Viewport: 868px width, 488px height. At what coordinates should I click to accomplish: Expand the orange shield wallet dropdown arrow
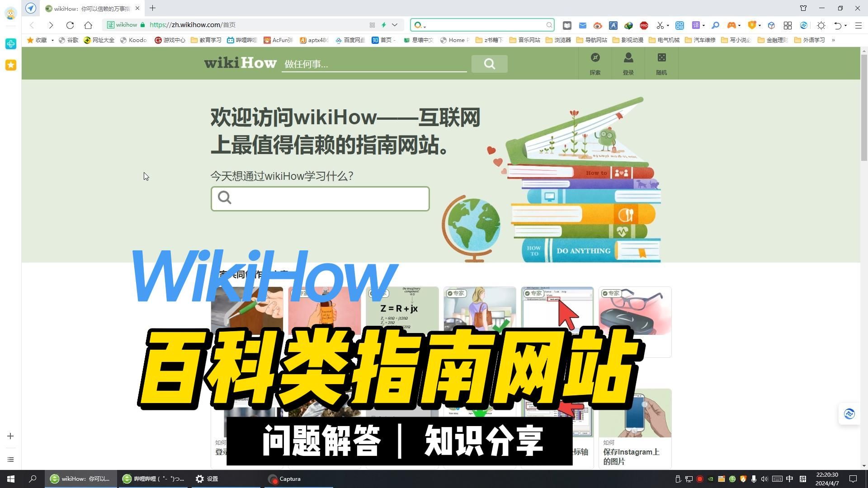coord(759,26)
